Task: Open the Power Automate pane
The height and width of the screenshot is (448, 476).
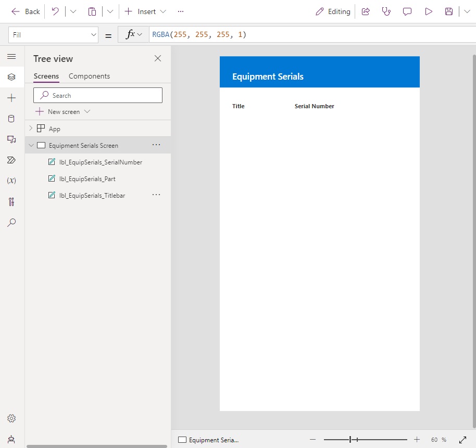Action: pyautogui.click(x=12, y=160)
